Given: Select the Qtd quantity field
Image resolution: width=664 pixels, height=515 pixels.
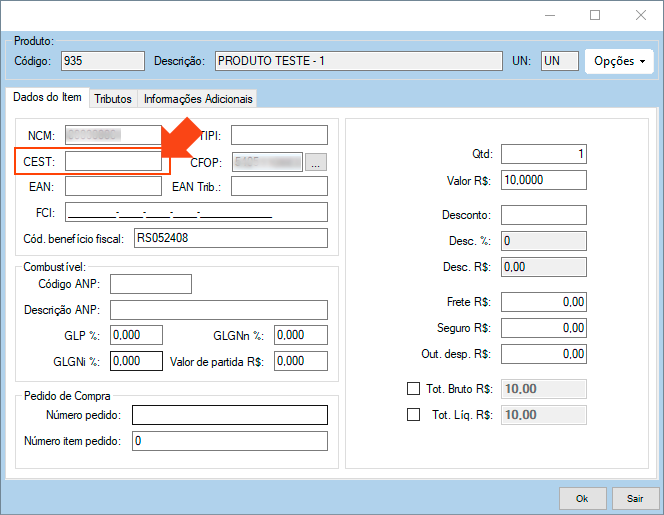Looking at the screenshot, I should coord(543,154).
